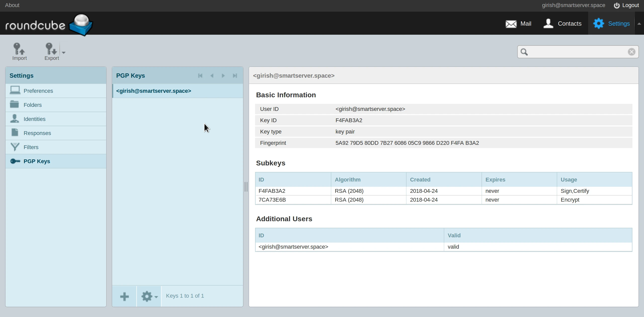Image resolution: width=644 pixels, height=317 pixels.
Task: Open the Responses settings section
Action: pyautogui.click(x=37, y=133)
